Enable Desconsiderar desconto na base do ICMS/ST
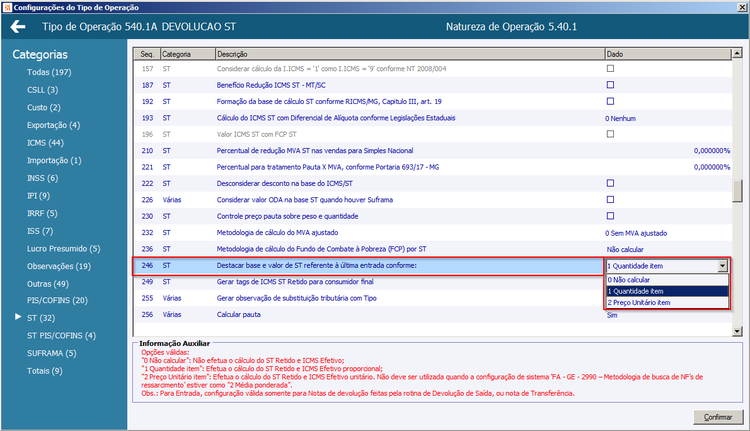This screenshot has width=750, height=431. pos(610,183)
